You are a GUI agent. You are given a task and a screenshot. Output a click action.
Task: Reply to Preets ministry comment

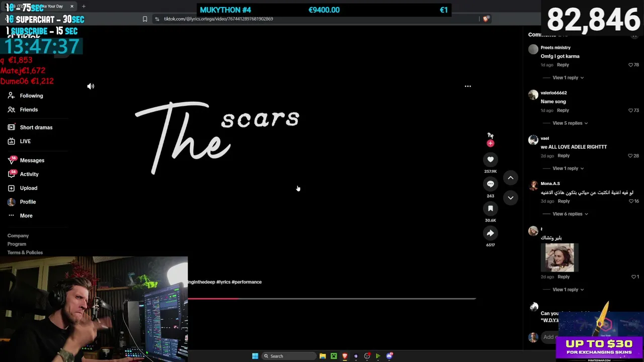(x=562, y=65)
